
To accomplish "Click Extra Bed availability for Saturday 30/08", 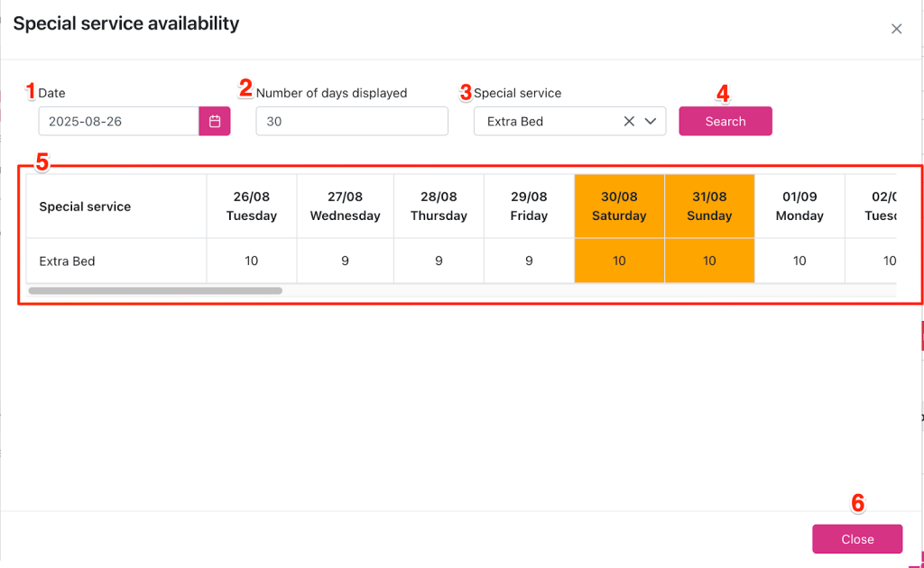I will (619, 261).
